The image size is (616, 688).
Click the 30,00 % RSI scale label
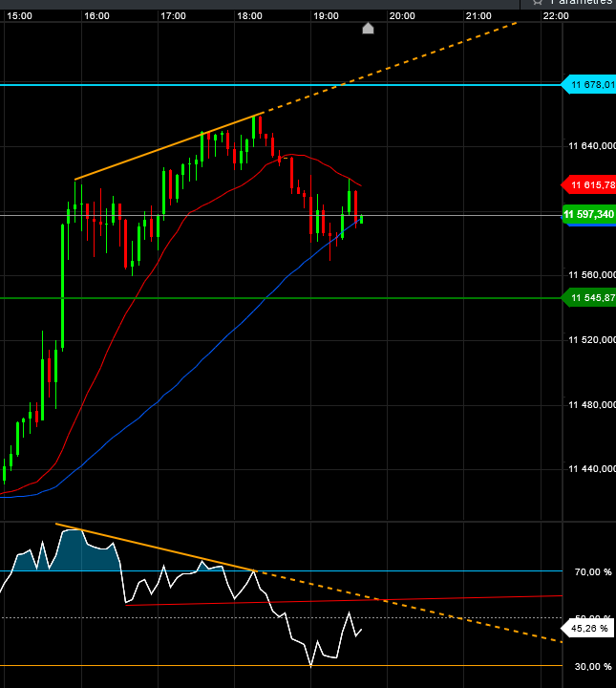click(593, 667)
